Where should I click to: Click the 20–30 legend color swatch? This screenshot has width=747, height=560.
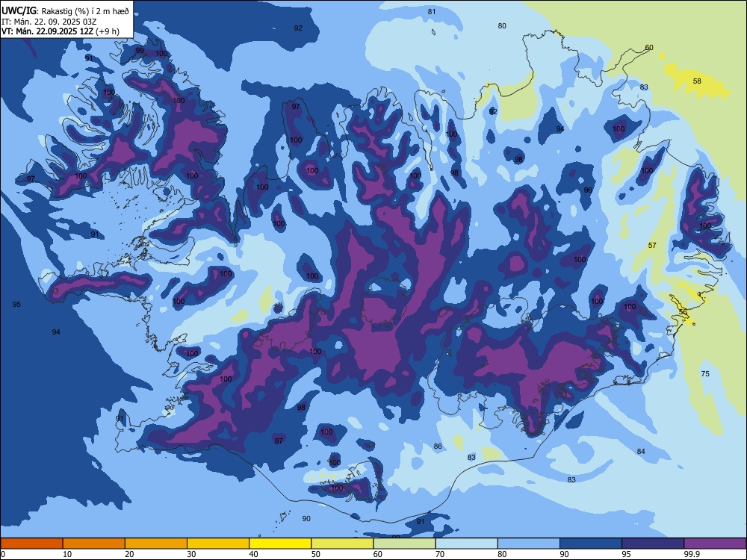point(156,544)
